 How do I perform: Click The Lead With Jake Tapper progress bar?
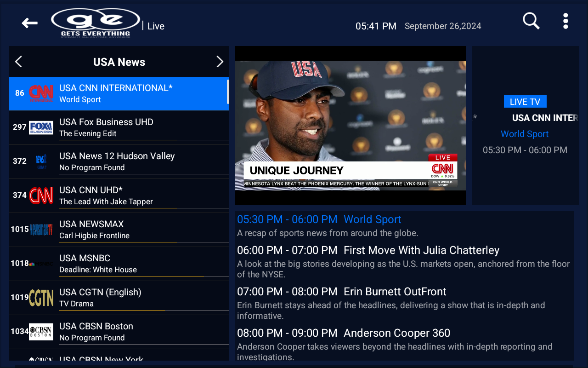[144, 208]
